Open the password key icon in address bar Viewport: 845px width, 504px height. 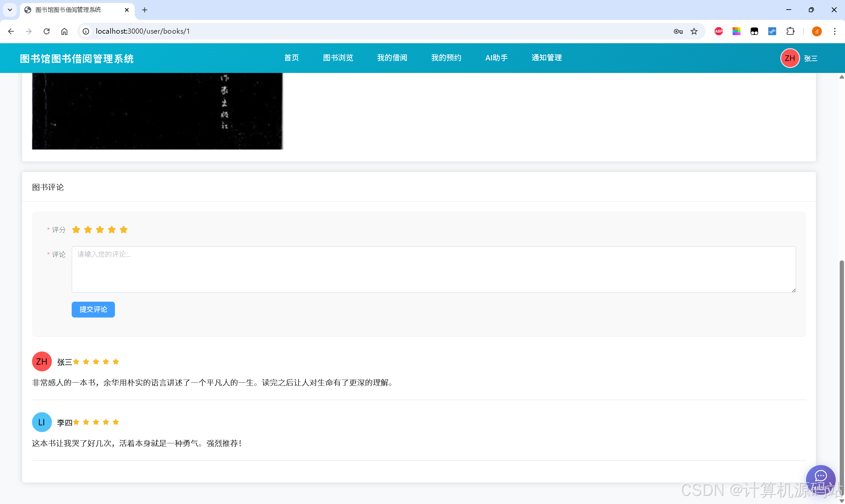tap(678, 31)
